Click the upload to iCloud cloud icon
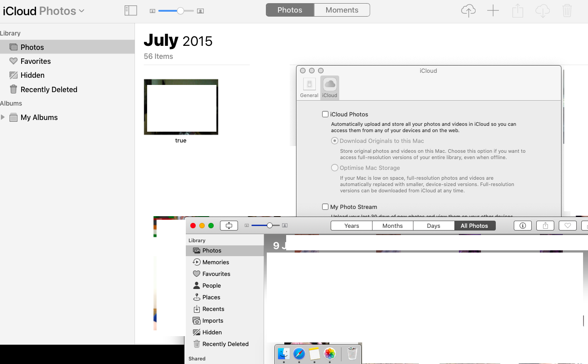Screen dimensions: 588x364 point(468,10)
